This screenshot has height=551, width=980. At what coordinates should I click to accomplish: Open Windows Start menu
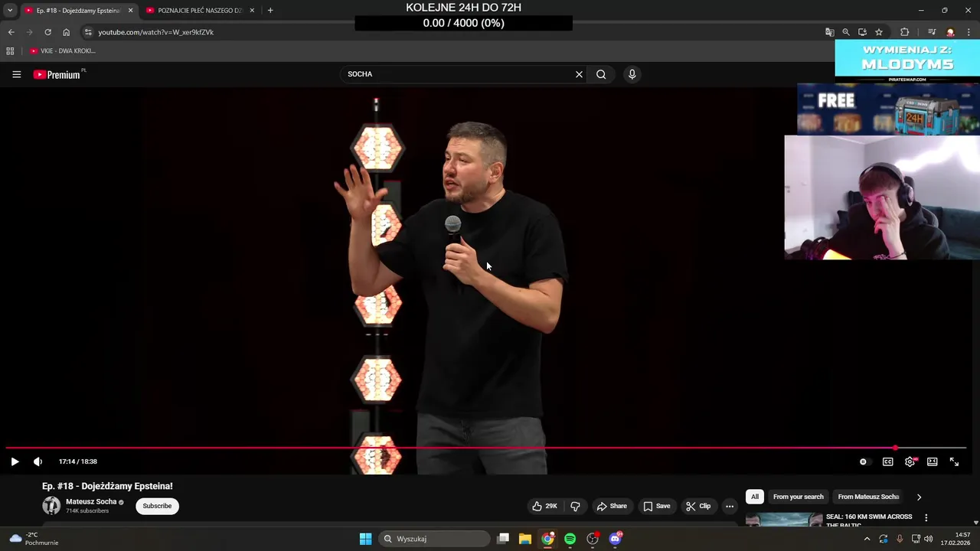tap(366, 539)
